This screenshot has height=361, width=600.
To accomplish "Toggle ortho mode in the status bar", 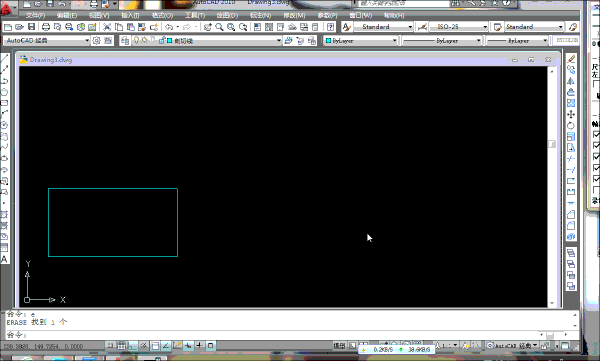I will click(133, 346).
